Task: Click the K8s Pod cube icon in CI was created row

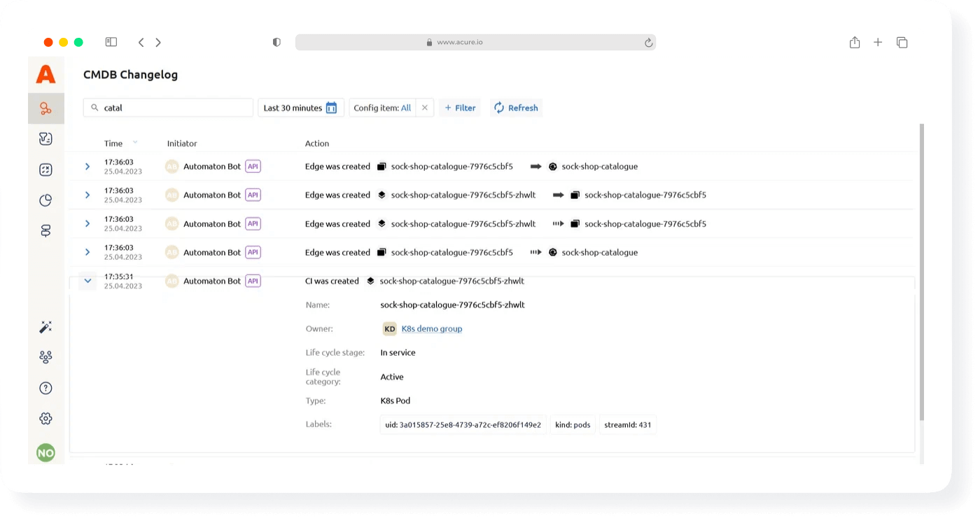Action: click(x=370, y=281)
